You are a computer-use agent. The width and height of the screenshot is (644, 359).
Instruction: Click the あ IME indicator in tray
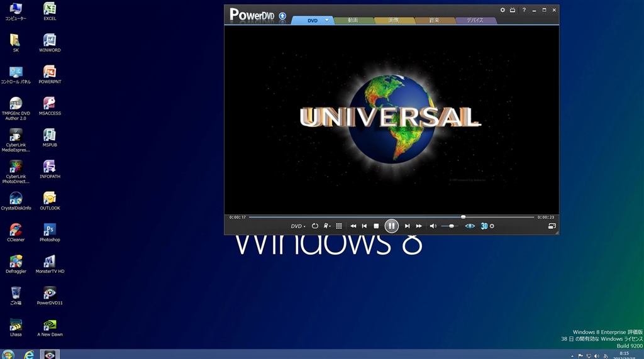(x=606, y=356)
